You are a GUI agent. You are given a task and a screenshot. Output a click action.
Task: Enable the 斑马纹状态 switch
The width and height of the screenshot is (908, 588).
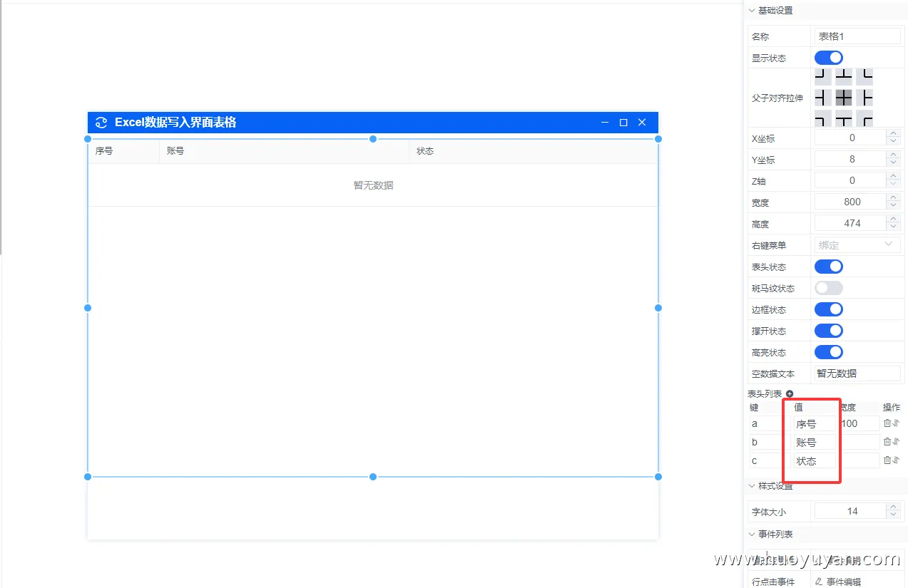coord(829,288)
